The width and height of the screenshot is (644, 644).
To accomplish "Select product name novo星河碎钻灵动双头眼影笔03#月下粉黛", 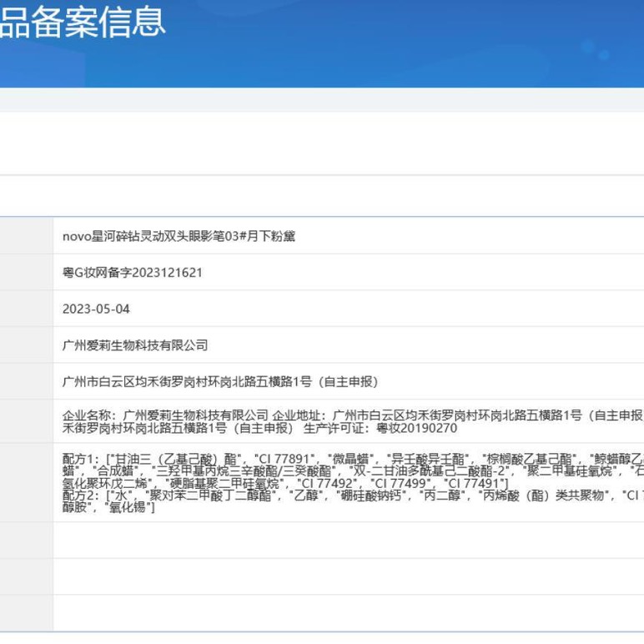I will [179, 236].
